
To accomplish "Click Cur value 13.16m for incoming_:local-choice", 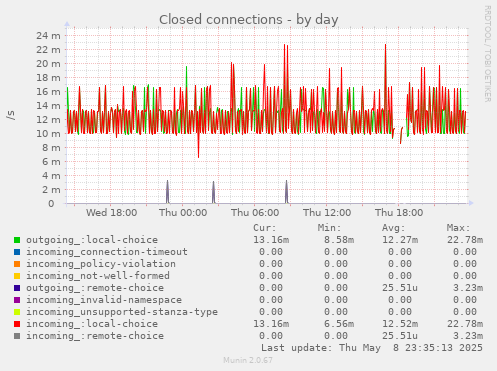I will [x=271, y=324].
